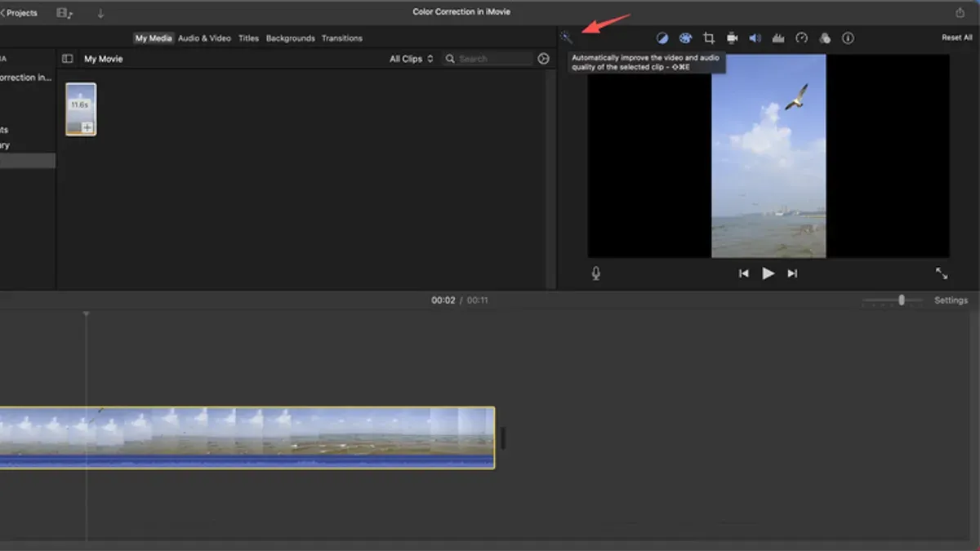The image size is (980, 551).
Task: Click the blue audio waveform of timeline clip
Action: coord(247,461)
